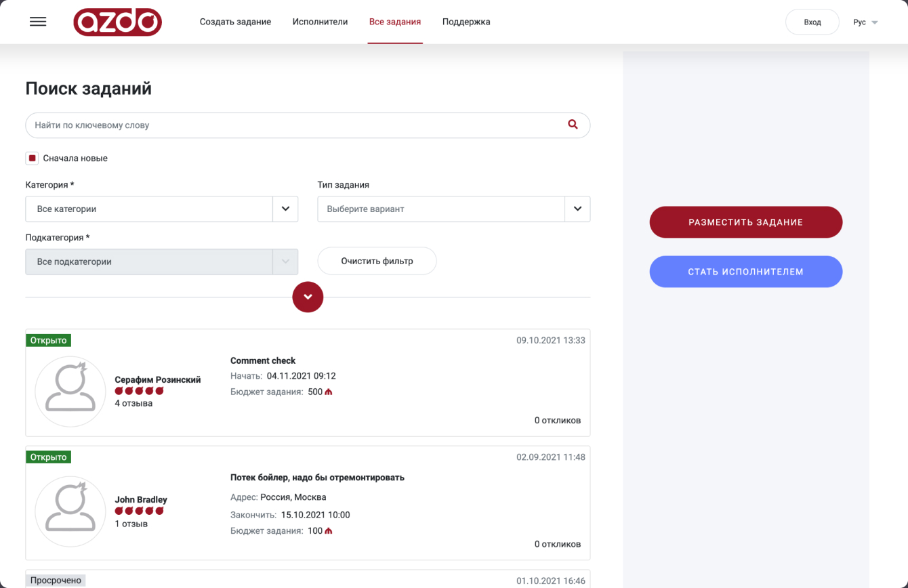Click 0 откликов in Потек бойлер card
Viewport: 908px width, 588px height.
(x=558, y=544)
